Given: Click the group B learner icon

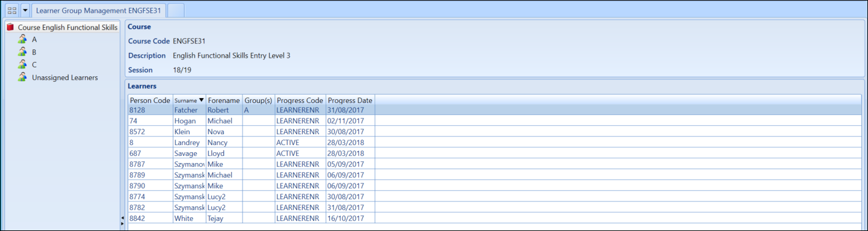Looking at the screenshot, I should click(23, 52).
